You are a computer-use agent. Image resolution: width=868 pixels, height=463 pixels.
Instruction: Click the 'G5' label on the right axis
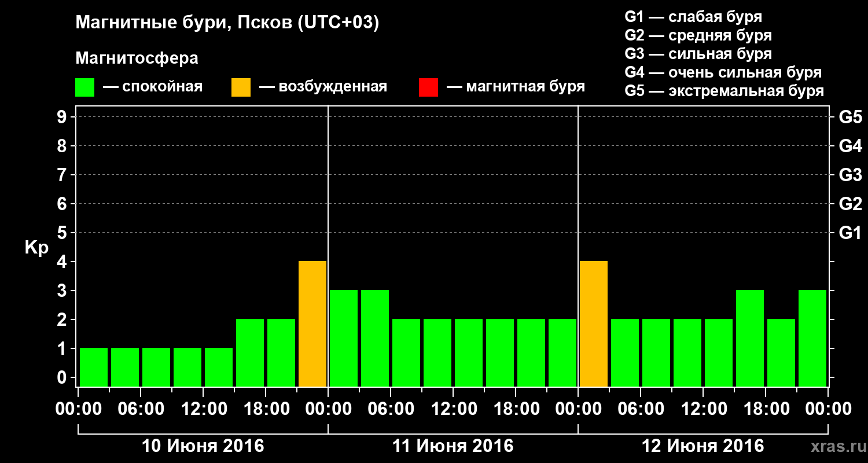tap(850, 117)
